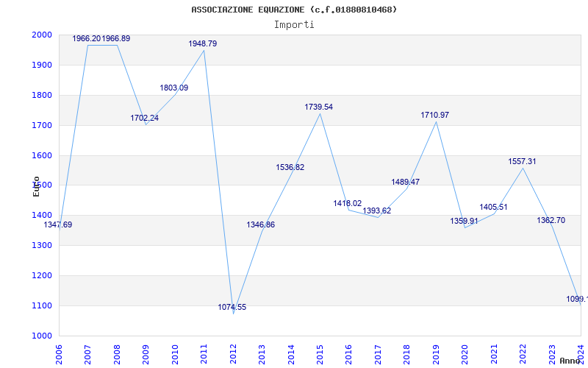Select the 1557.31 data label

pyautogui.click(x=523, y=161)
